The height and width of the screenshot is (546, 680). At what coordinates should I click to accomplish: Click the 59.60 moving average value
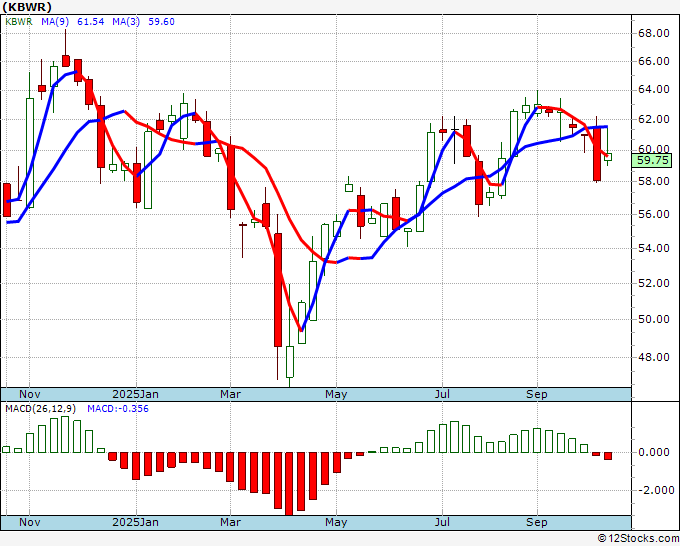pyautogui.click(x=161, y=22)
